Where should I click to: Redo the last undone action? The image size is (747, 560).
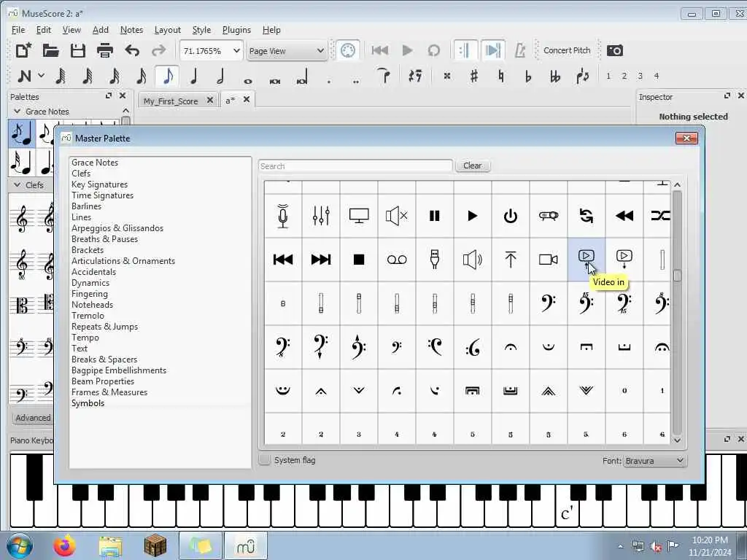(x=158, y=50)
